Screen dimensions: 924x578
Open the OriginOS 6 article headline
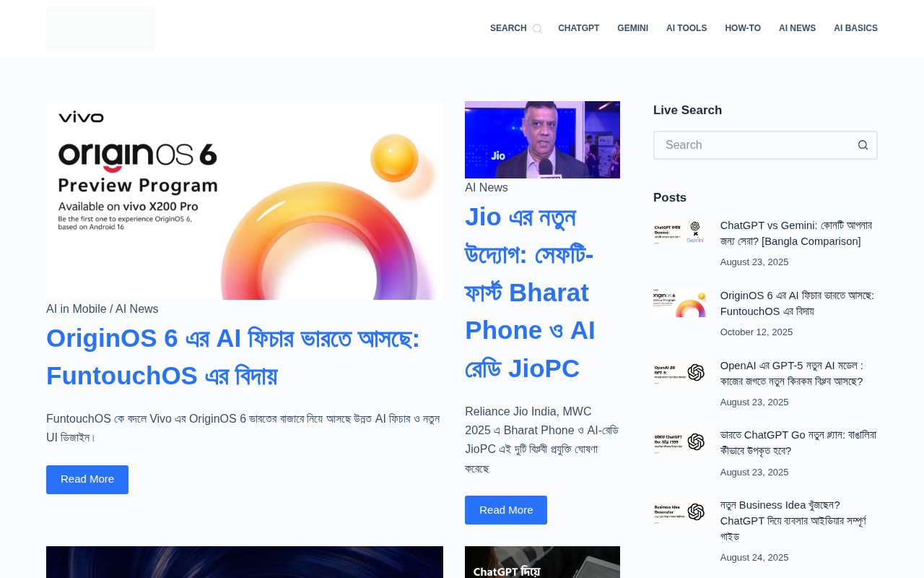pyautogui.click(x=232, y=357)
